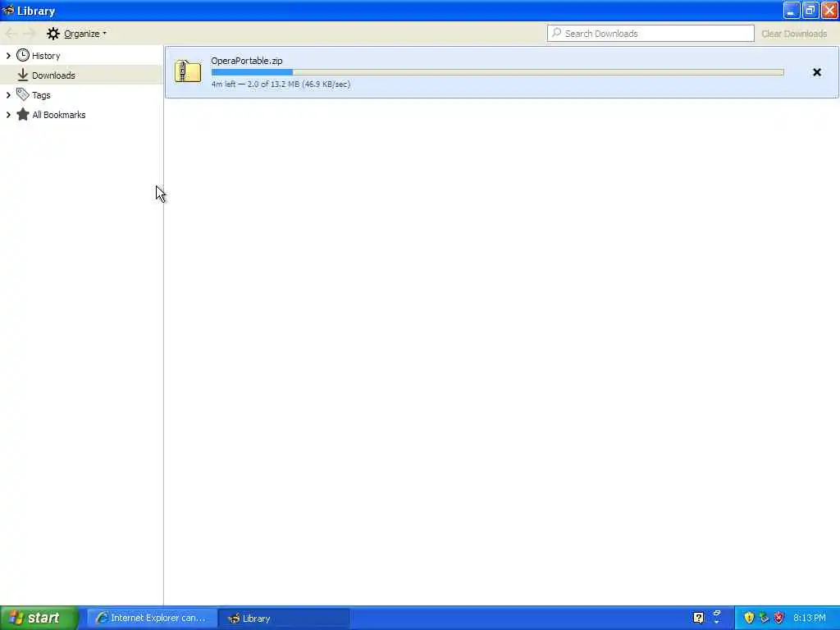The image size is (840, 630).
Task: Restore down the Library window
Action: coord(810,10)
